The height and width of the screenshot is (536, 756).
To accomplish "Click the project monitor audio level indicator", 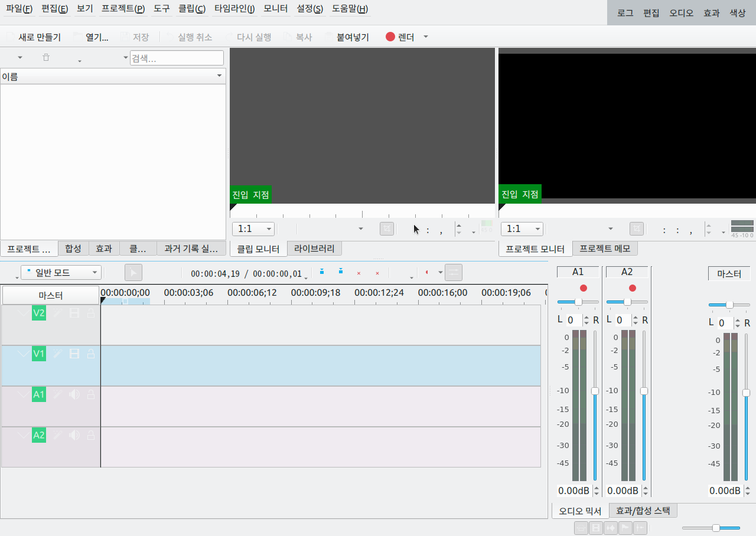I will 742,228.
